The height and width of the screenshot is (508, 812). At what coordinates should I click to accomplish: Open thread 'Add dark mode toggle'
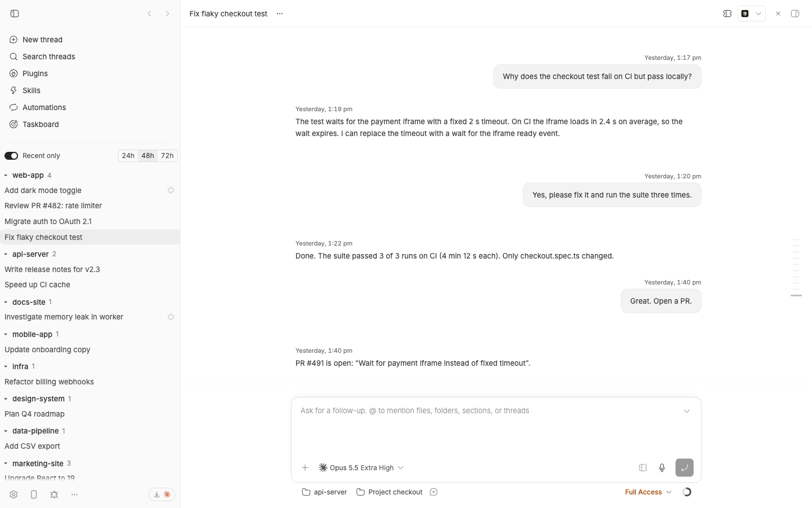point(90,191)
